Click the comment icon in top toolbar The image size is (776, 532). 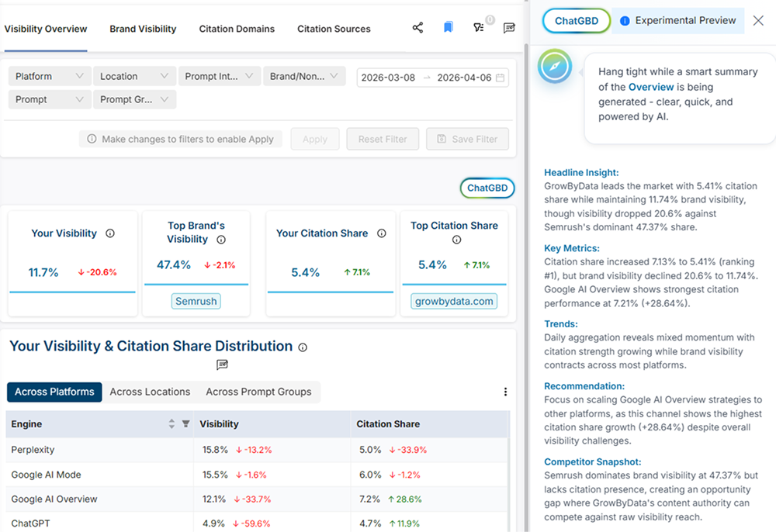point(509,28)
